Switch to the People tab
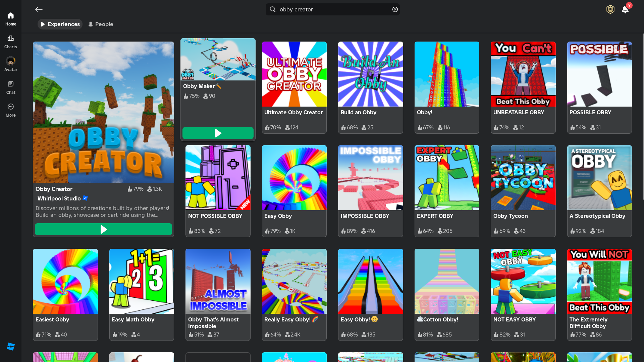This screenshot has width=644, height=362. [101, 24]
